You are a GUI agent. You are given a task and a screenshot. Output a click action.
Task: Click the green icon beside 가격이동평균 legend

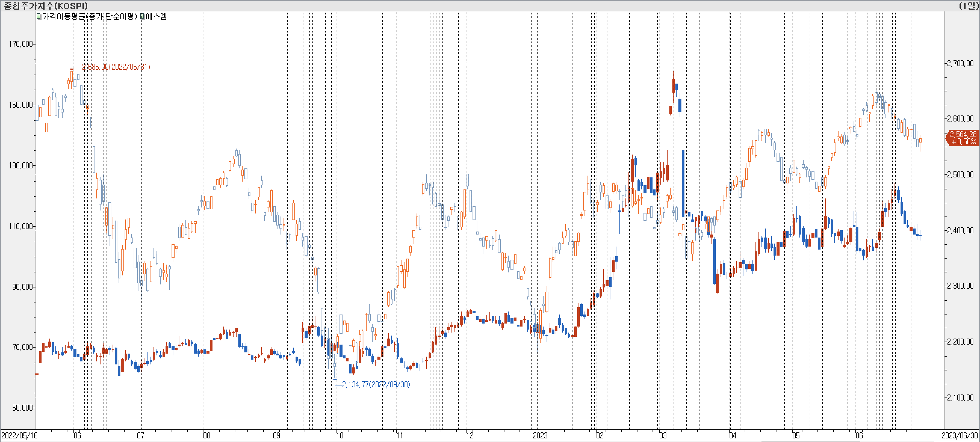click(x=39, y=16)
